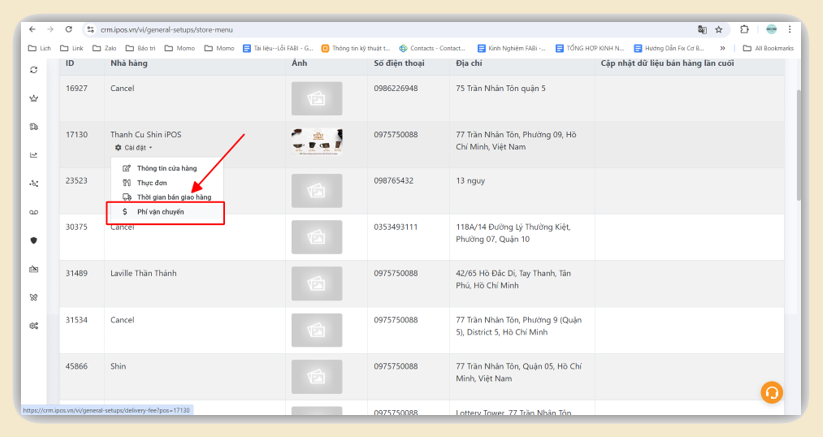Expand the Cài đặt dropdown under Thanh Cu Shin

(x=134, y=148)
